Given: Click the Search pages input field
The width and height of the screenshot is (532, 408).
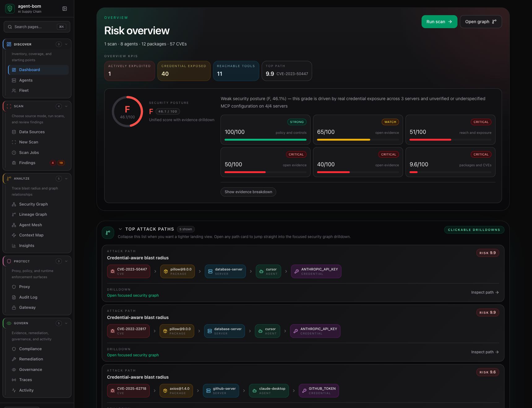Looking at the screenshot, I should pos(36,27).
